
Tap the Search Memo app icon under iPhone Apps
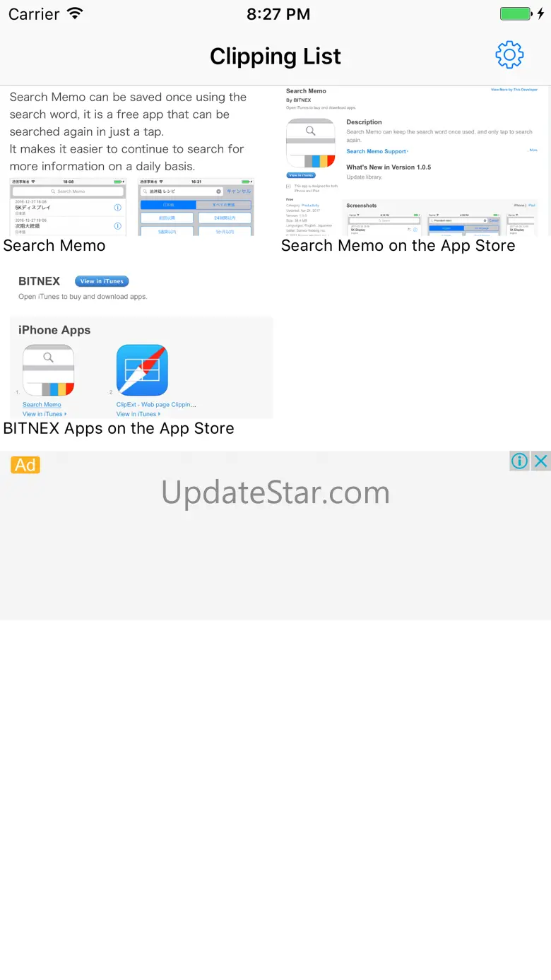49,370
